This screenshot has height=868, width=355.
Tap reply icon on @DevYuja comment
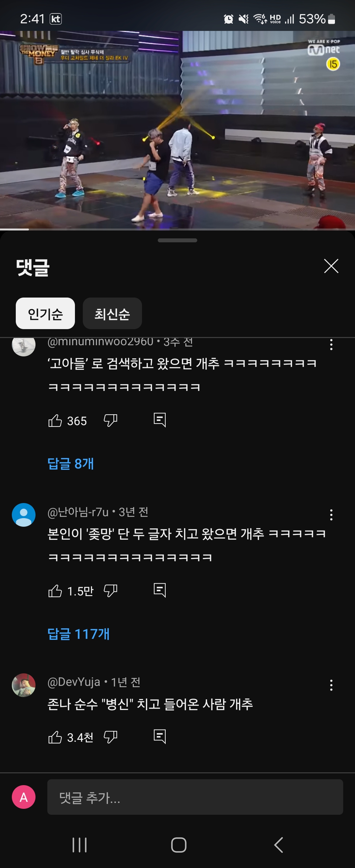160,736
